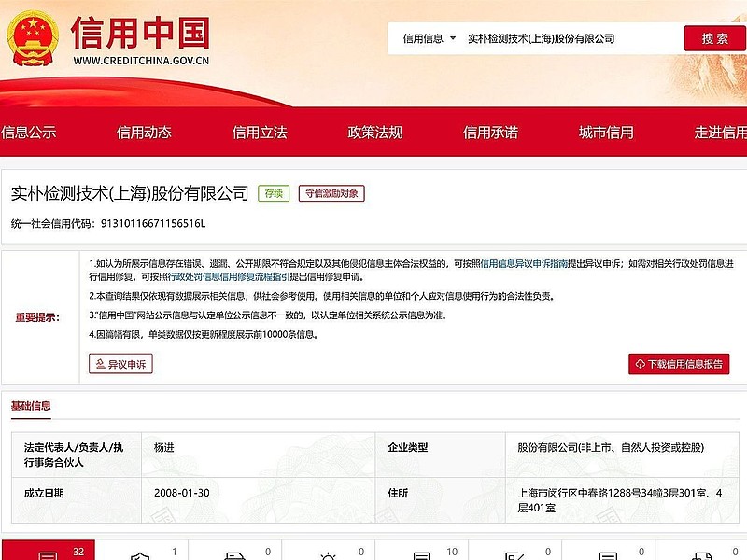The height and width of the screenshot is (560, 747).
Task: Open the 信用信息异议申诉指南 link
Action: coord(524,264)
